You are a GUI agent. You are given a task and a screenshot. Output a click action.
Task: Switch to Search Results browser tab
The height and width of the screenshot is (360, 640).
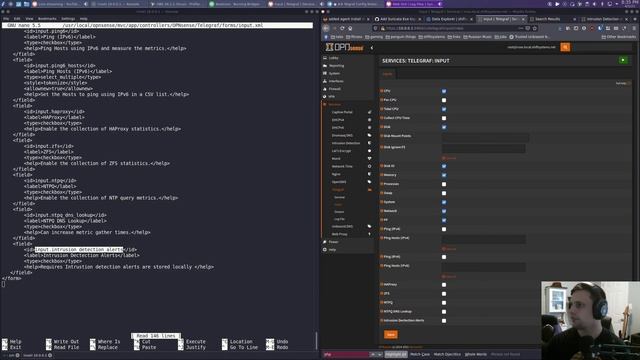click(x=553, y=19)
